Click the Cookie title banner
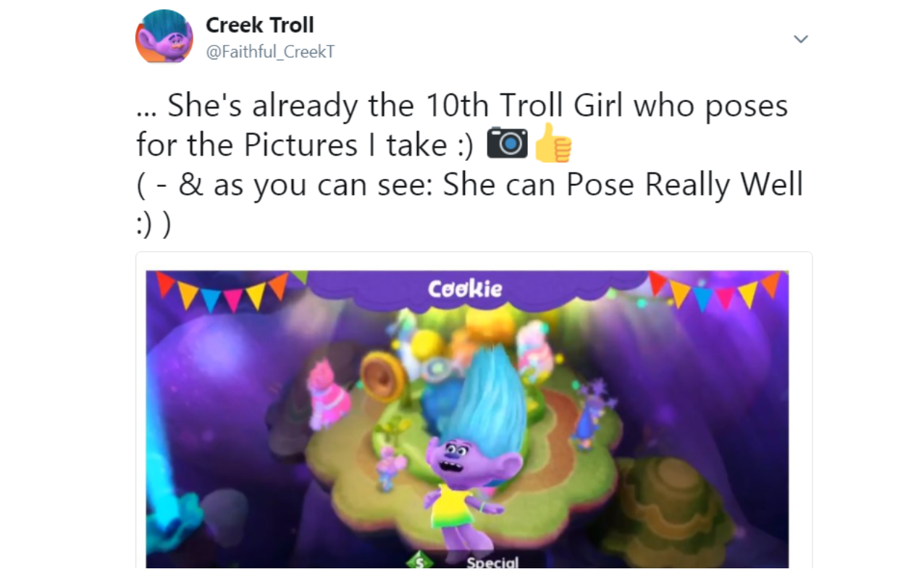Viewport: 924px width, 577px height. (x=464, y=290)
